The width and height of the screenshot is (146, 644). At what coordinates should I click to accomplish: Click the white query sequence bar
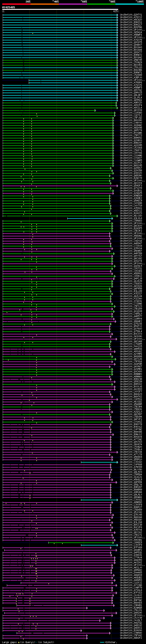point(60,10)
